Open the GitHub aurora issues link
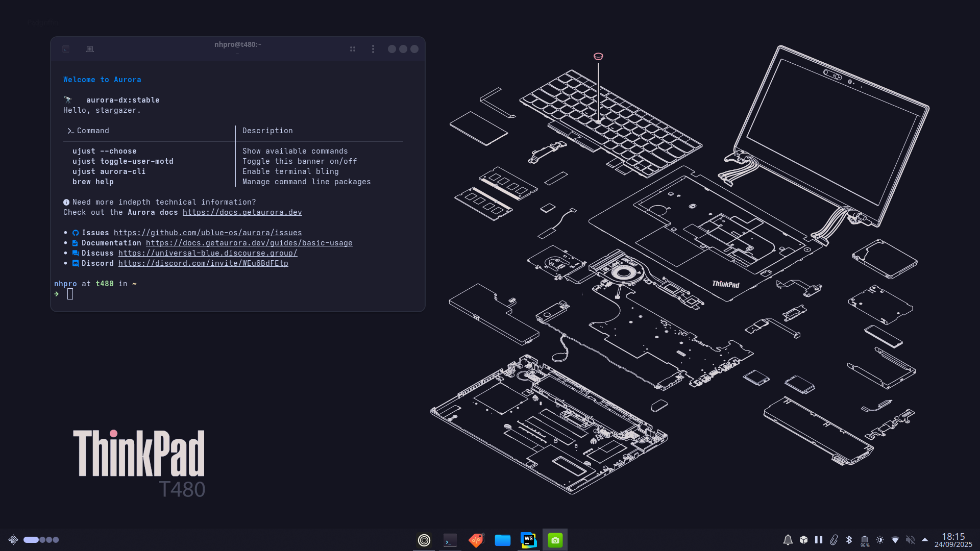 (208, 233)
